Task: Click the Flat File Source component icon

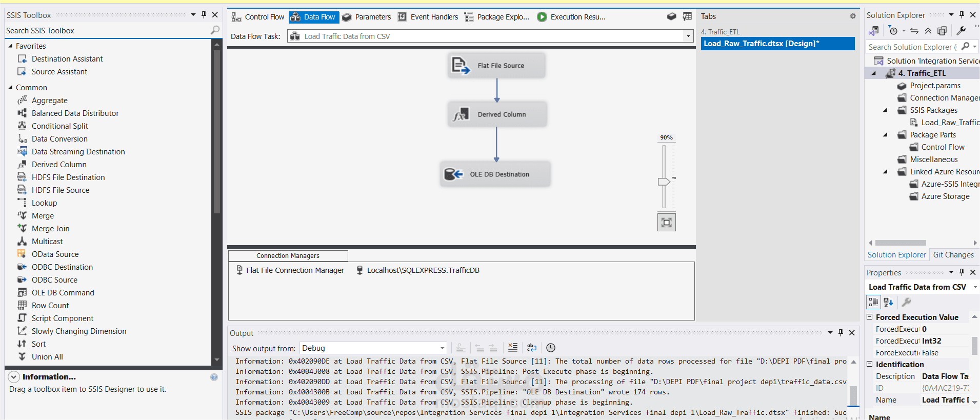Action: 461,66
